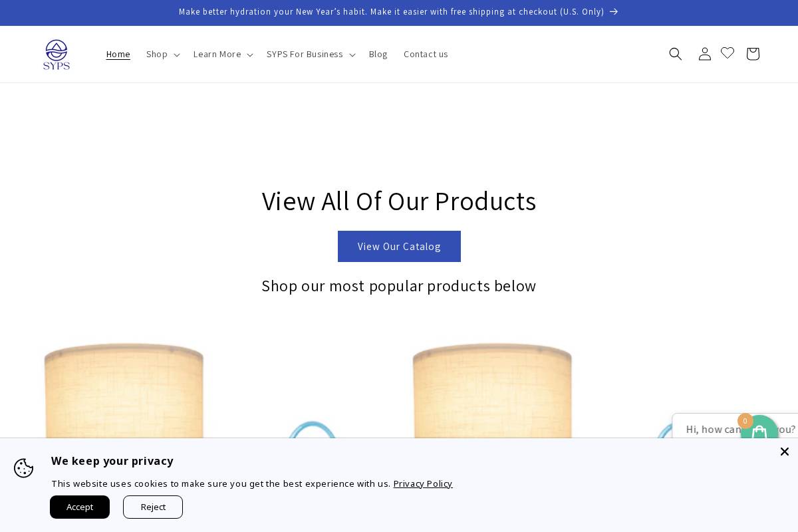Select the Home navigation item
Viewport: 798px width, 532px height.
[x=118, y=54]
